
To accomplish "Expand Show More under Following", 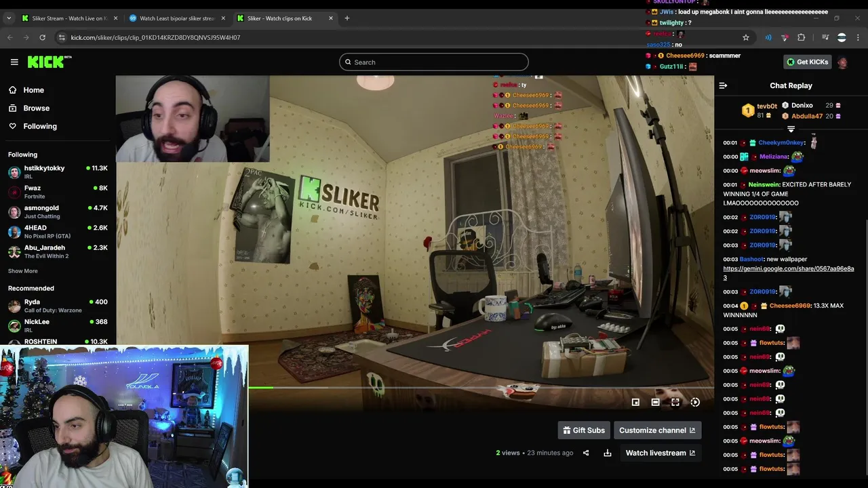I will pos(23,271).
